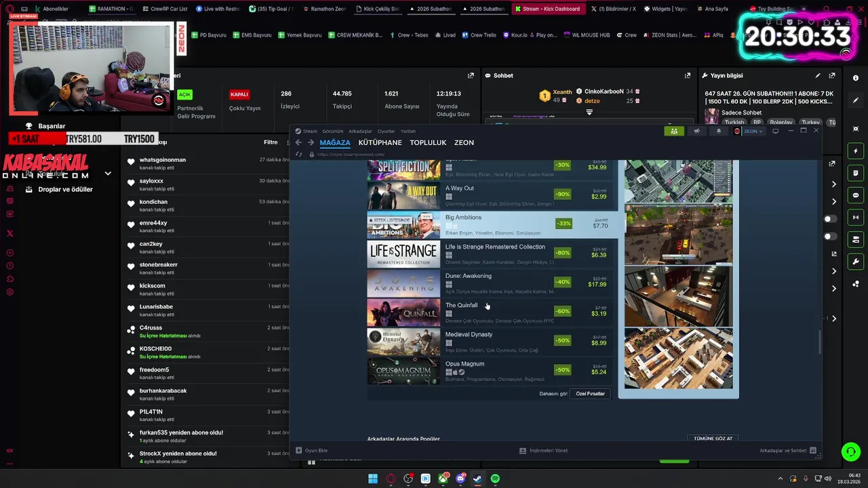Open whatsgoinonman follower entry
The height and width of the screenshot is (488, 868).
[209, 163]
